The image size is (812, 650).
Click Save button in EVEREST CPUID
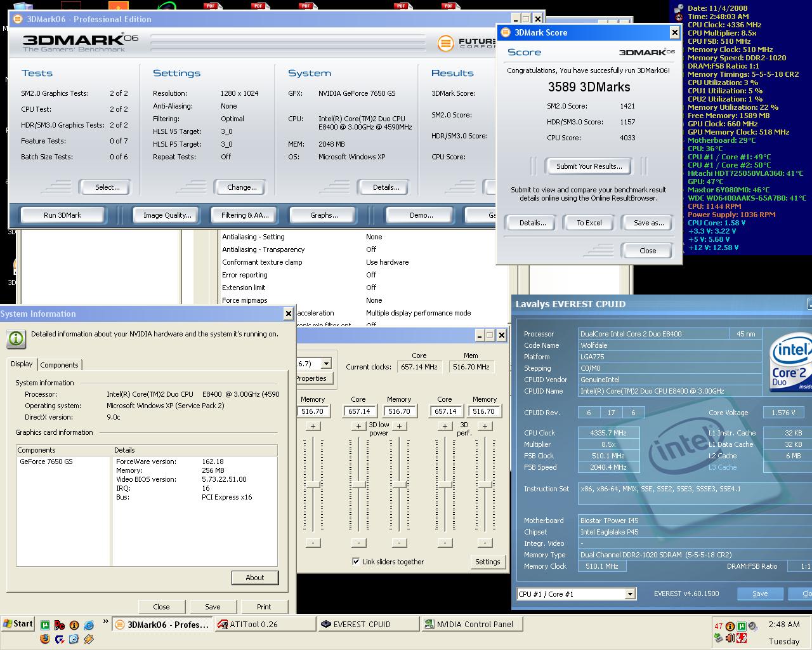(x=760, y=594)
